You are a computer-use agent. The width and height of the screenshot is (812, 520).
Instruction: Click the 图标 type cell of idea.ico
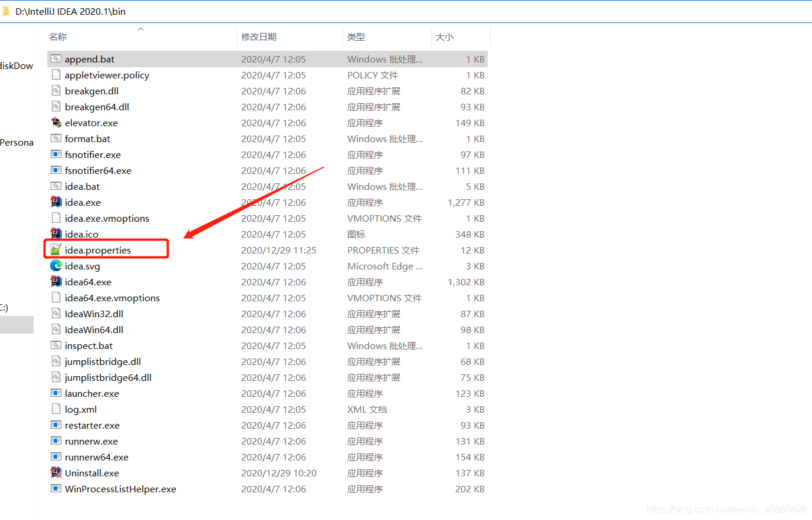point(356,234)
